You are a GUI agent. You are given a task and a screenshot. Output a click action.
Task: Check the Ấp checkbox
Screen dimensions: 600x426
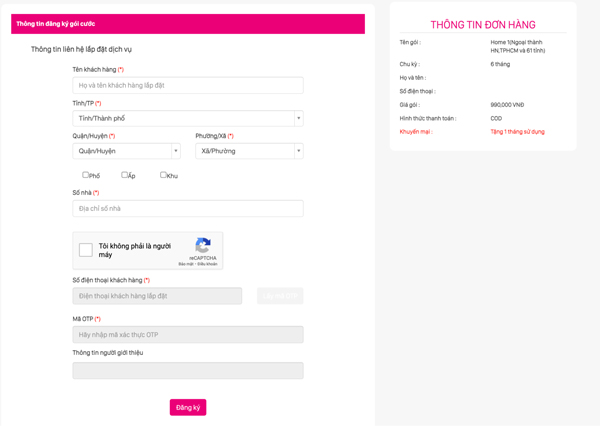point(125,175)
